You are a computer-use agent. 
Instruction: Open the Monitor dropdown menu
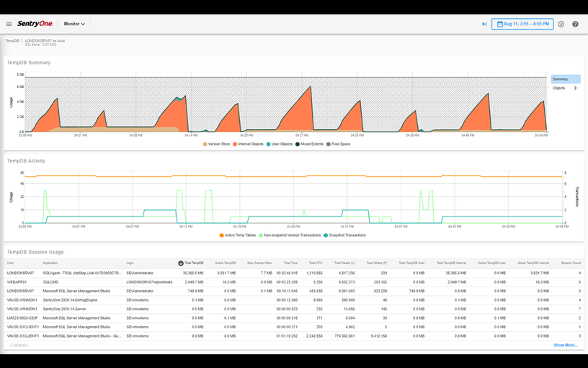point(74,24)
